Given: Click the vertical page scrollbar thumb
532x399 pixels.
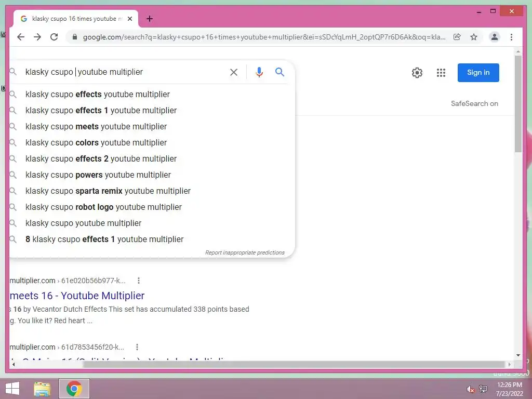Looking at the screenshot, I should (518, 104).
